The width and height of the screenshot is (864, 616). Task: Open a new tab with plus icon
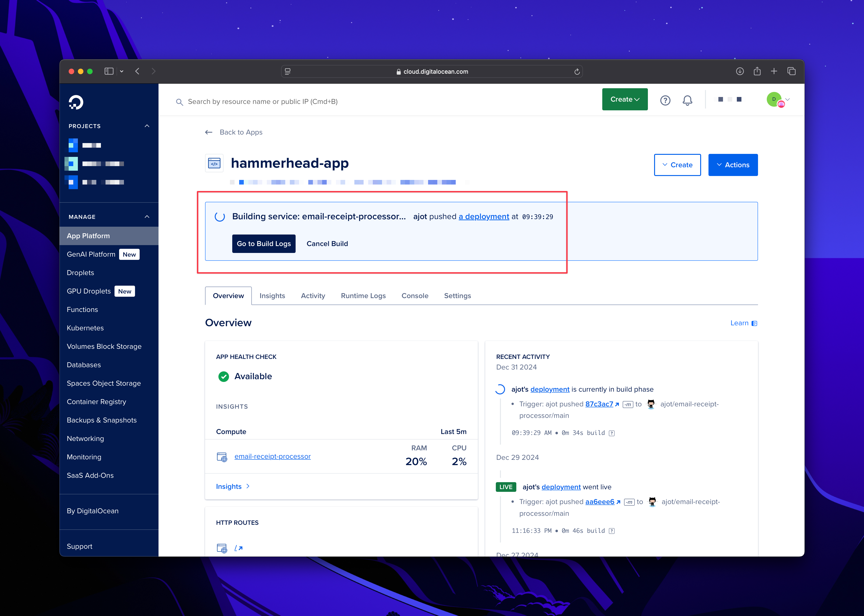pos(774,71)
